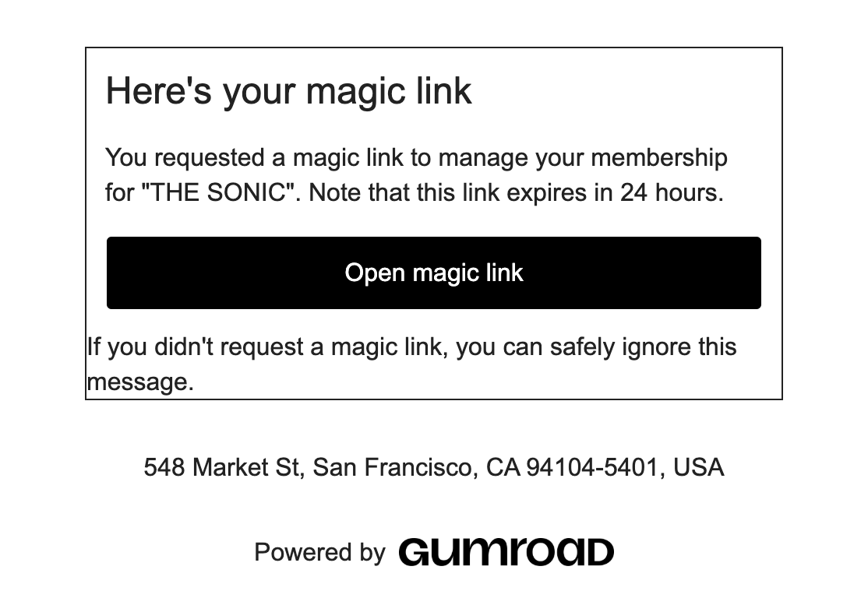
Task: Click the "Powered by" text
Action: [x=319, y=552]
